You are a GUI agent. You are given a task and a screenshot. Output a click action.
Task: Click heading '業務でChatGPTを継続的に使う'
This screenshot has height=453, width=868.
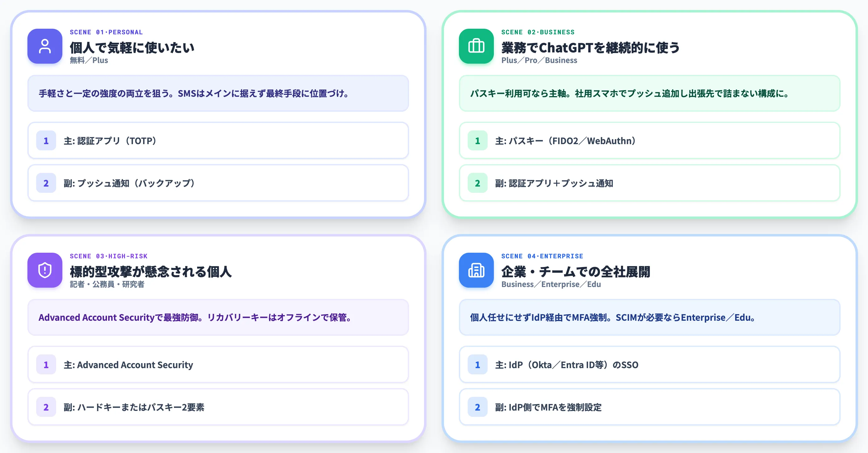(x=590, y=47)
